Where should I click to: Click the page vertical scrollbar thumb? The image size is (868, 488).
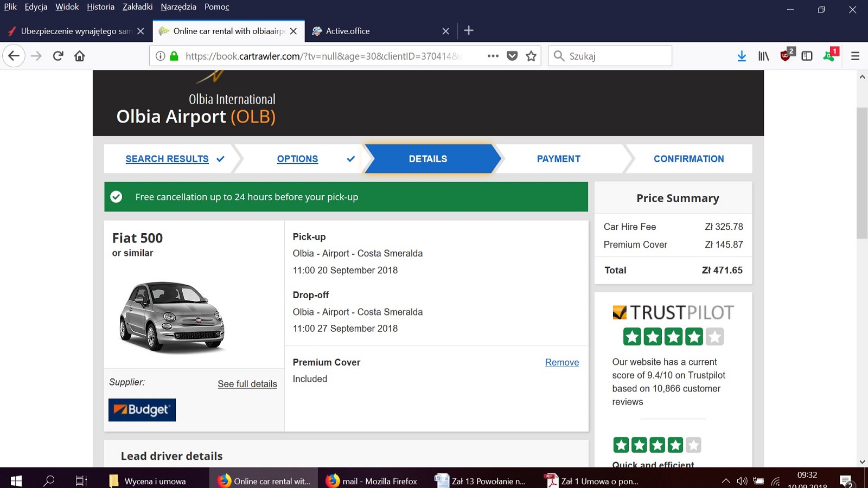(862, 173)
